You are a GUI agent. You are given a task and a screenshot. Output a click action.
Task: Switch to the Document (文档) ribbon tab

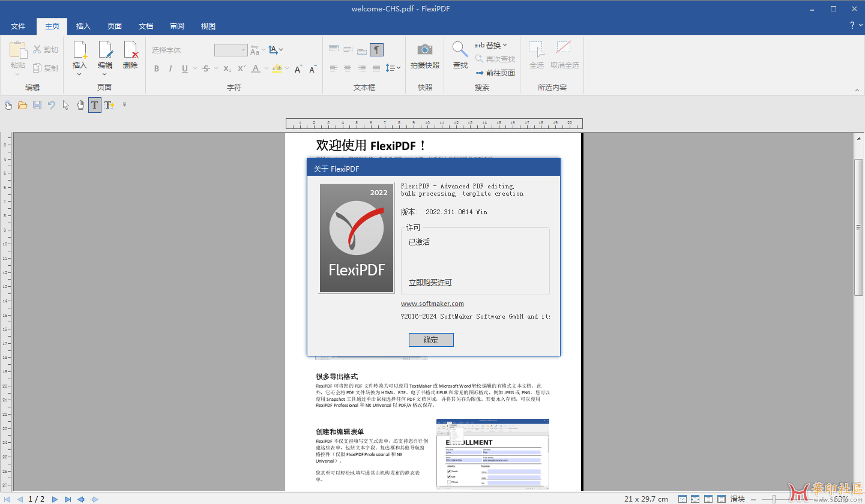pyautogui.click(x=146, y=26)
